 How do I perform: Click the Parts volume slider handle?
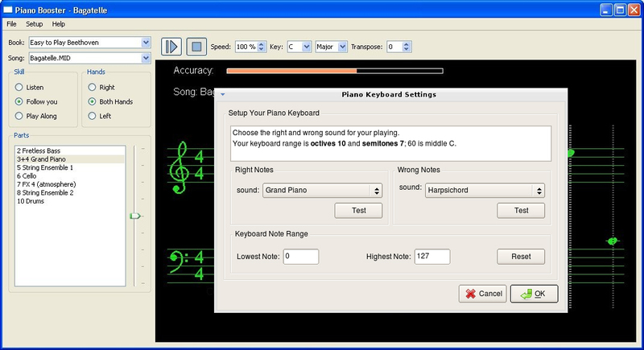(134, 216)
